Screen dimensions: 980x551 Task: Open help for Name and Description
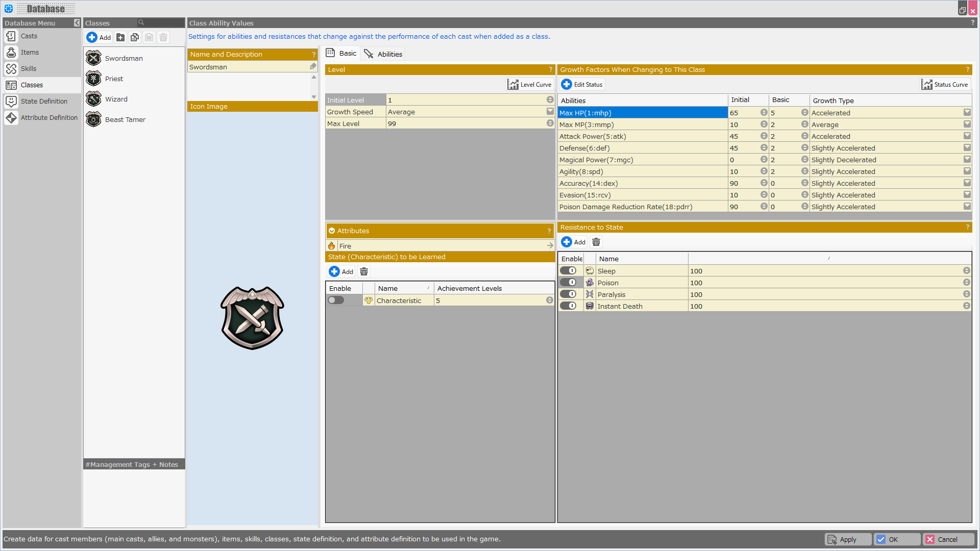tap(314, 55)
